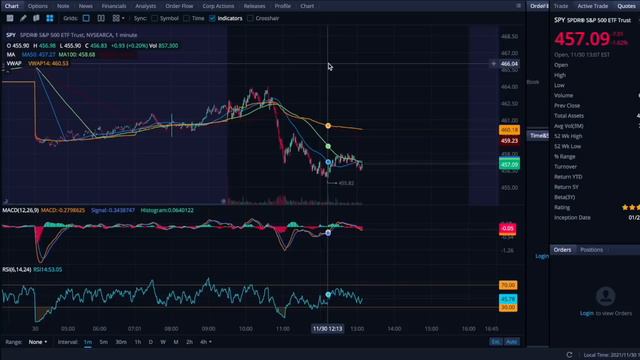Viewport: 640px width, 360px height.
Task: Open the Options tab
Action: (38, 6)
